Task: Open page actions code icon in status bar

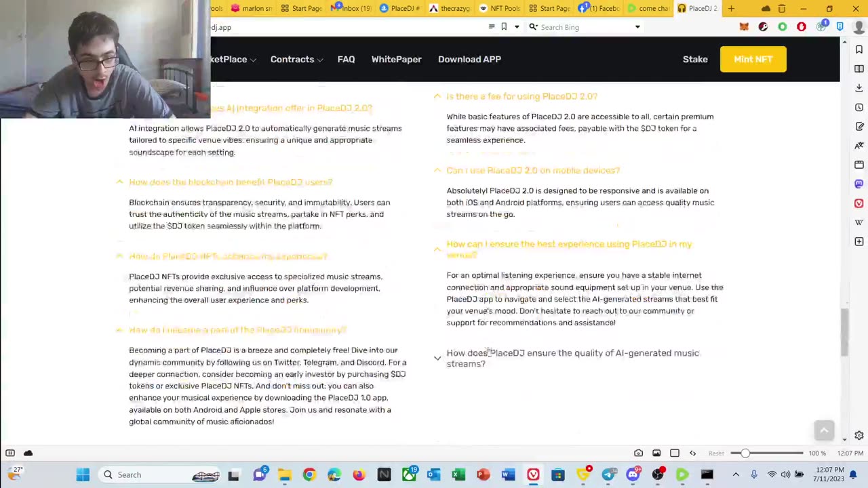Action: pos(692,453)
